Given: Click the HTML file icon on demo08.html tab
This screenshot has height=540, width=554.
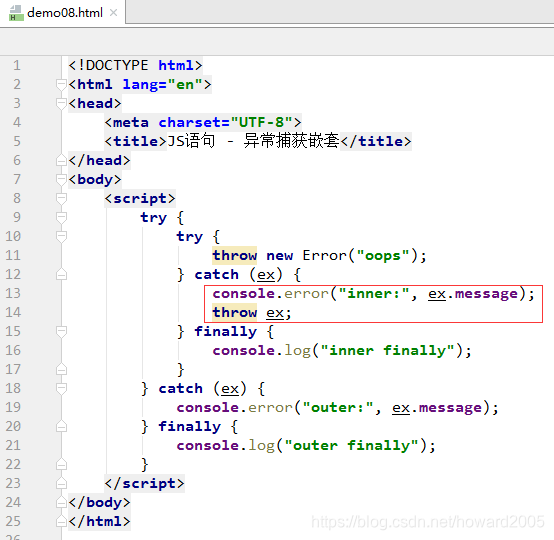Looking at the screenshot, I should (16, 13).
